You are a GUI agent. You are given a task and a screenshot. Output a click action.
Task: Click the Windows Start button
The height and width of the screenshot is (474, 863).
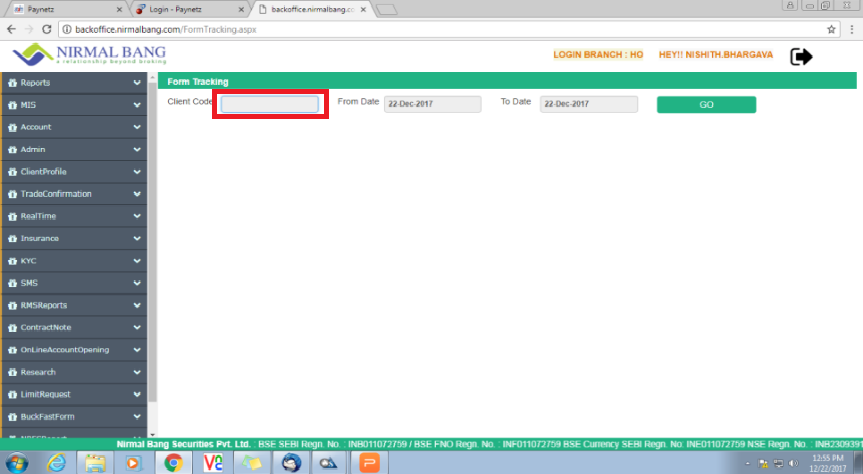18,461
